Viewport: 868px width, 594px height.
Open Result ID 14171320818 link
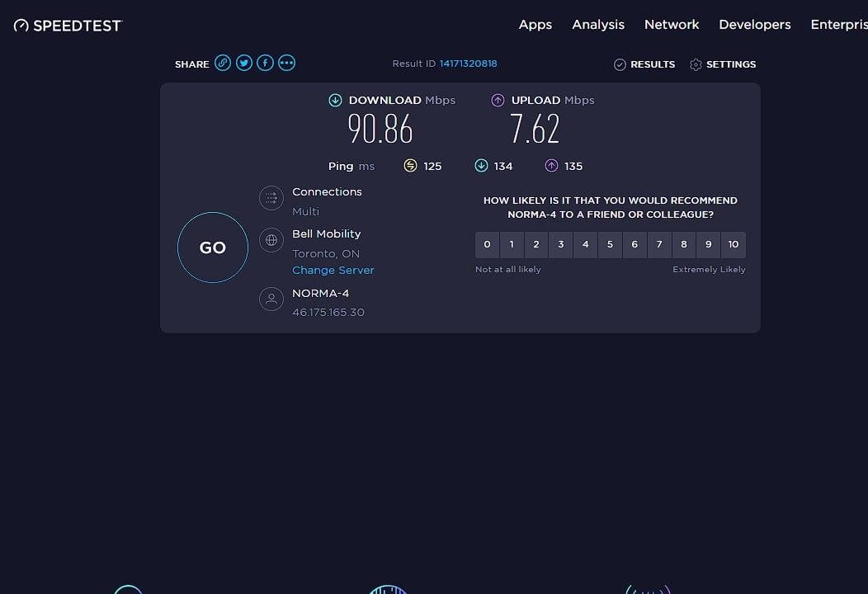point(469,64)
